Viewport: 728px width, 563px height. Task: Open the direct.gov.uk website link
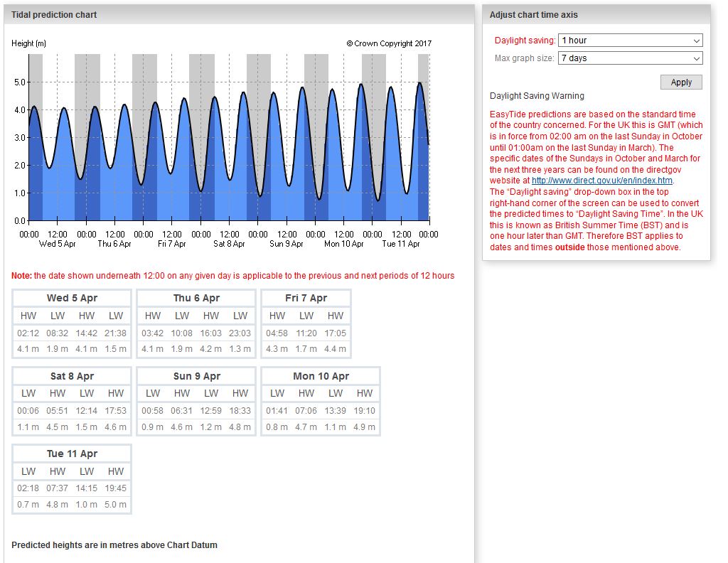coord(601,181)
